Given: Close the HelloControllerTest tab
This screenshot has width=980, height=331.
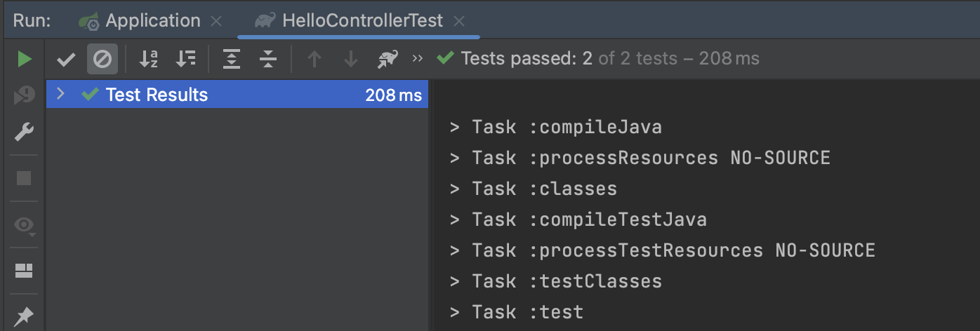Looking at the screenshot, I should [x=459, y=22].
